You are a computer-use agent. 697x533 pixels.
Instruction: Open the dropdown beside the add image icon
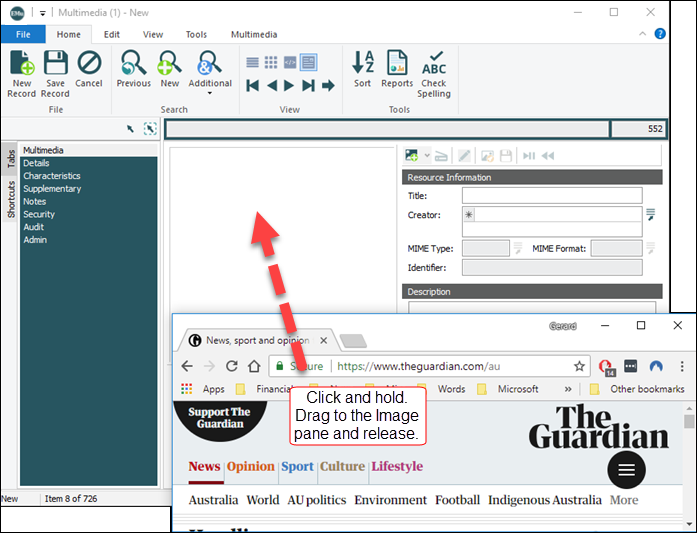click(x=427, y=156)
